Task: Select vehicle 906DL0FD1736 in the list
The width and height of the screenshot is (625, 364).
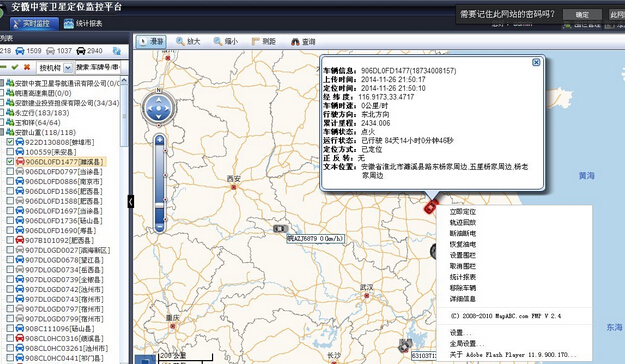Action: (64, 220)
